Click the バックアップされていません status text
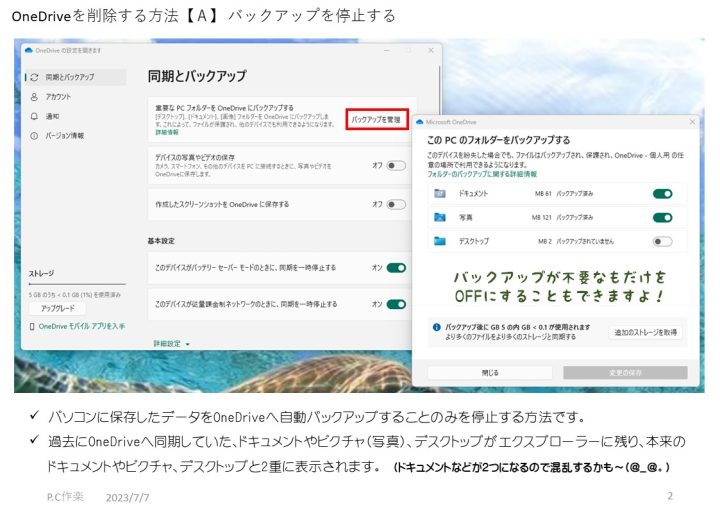Screen dimensions: 720x509 point(585,241)
